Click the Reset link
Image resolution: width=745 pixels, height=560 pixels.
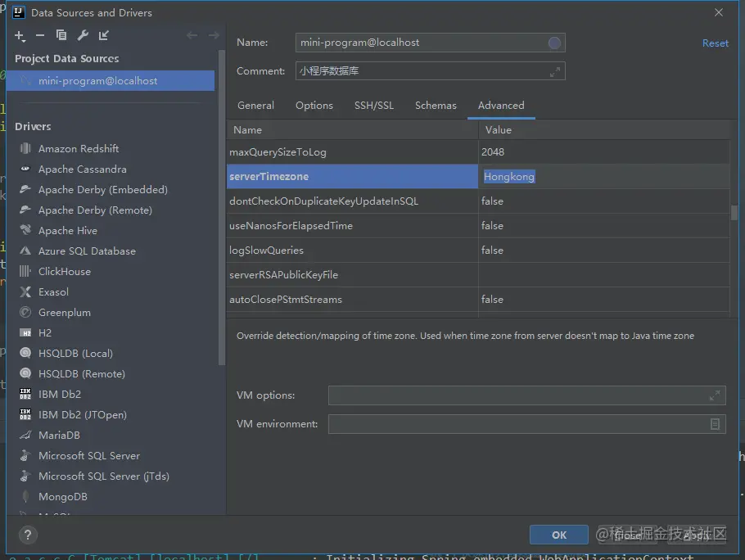pos(715,43)
